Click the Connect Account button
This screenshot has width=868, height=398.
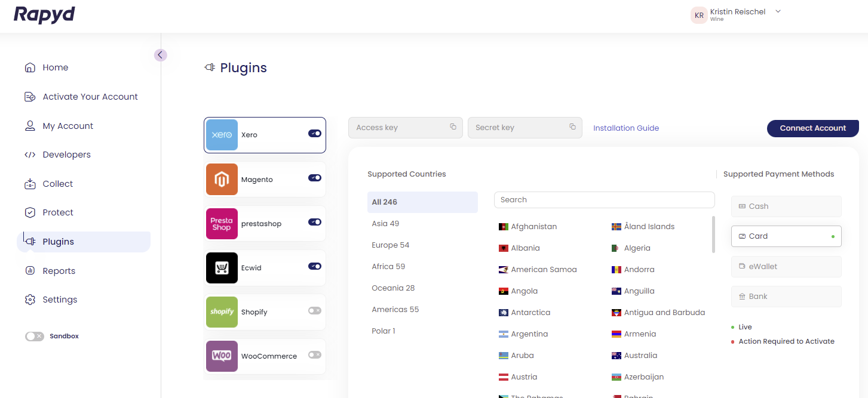click(812, 128)
